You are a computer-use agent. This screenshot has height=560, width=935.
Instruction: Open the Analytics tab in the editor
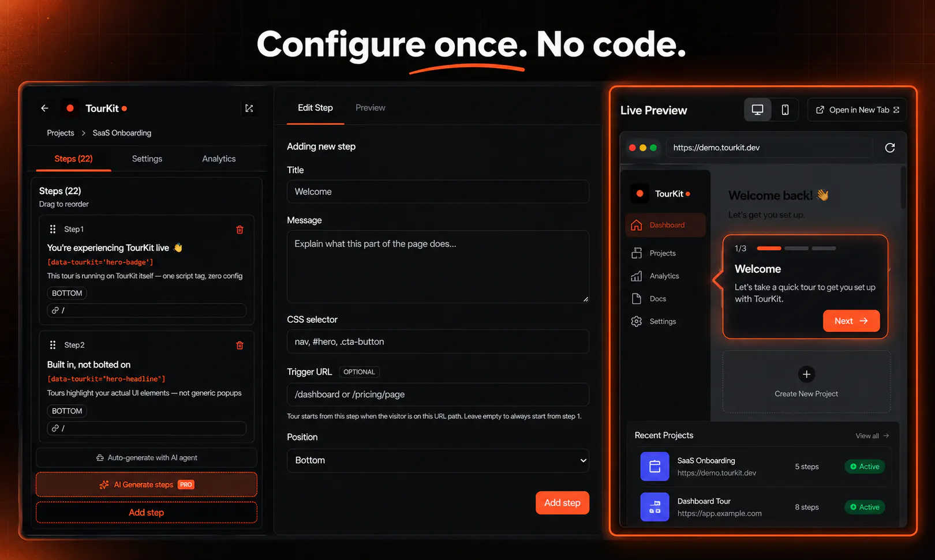219,159
